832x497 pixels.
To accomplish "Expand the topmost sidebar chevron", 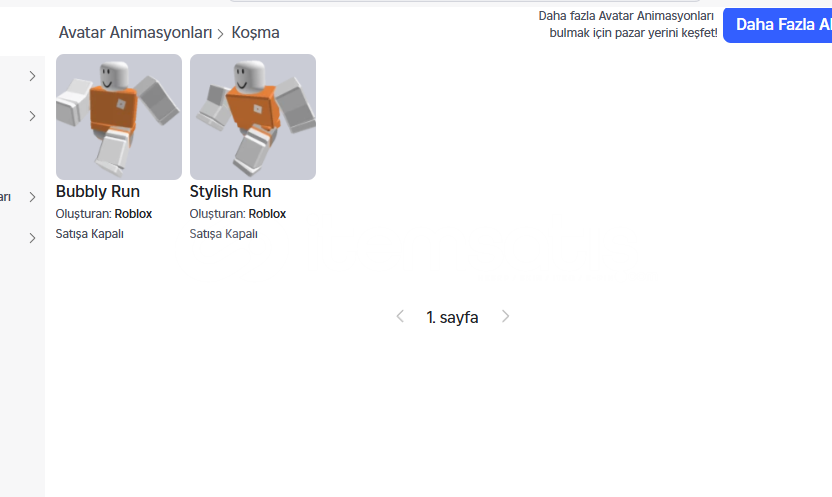I will 32,76.
